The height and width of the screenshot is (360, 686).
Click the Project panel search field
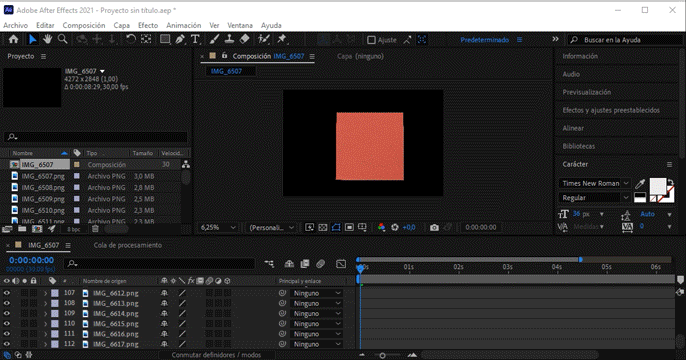tap(95, 137)
